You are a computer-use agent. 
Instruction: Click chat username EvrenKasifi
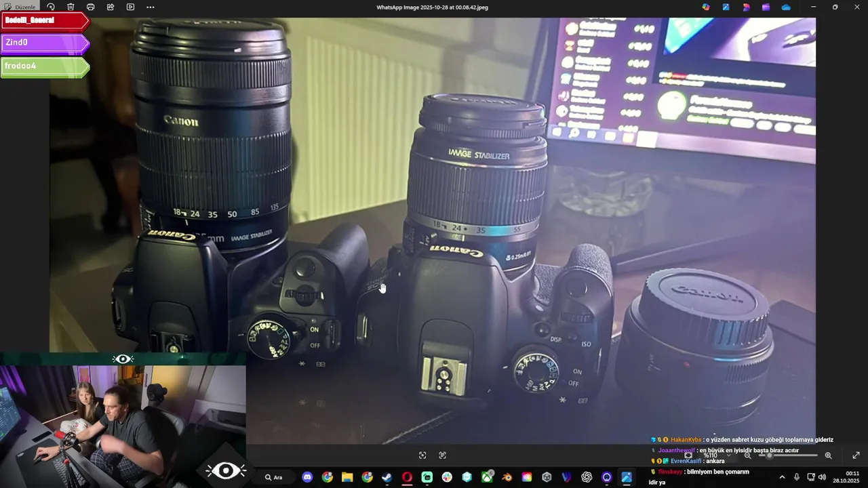click(686, 462)
